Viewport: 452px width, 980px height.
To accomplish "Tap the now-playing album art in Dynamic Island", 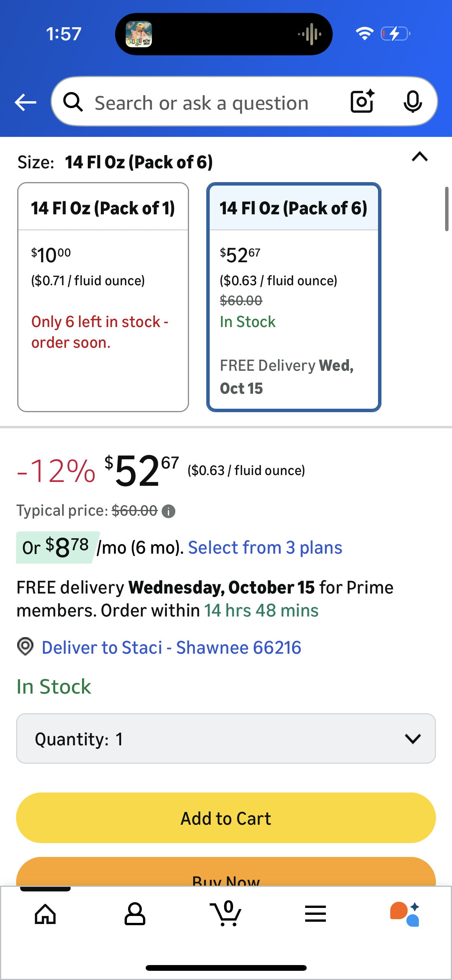I will point(139,34).
